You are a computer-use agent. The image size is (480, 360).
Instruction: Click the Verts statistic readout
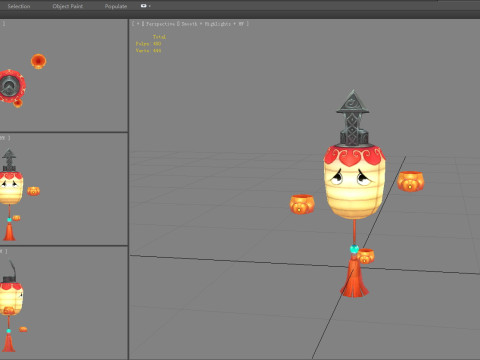point(148,51)
